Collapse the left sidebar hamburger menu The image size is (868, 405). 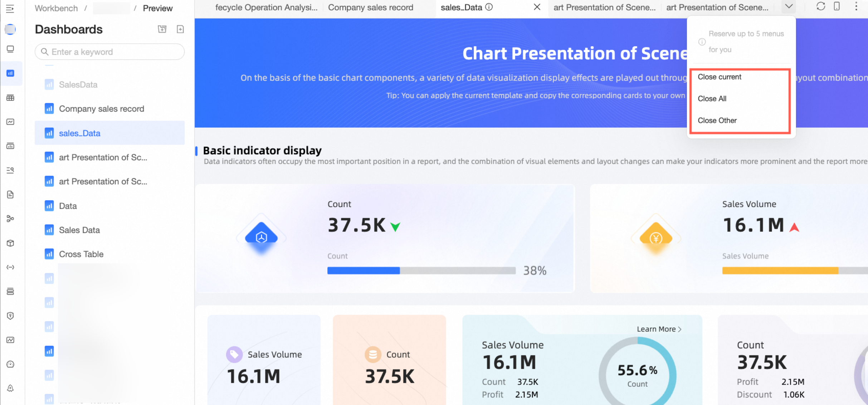10,9
